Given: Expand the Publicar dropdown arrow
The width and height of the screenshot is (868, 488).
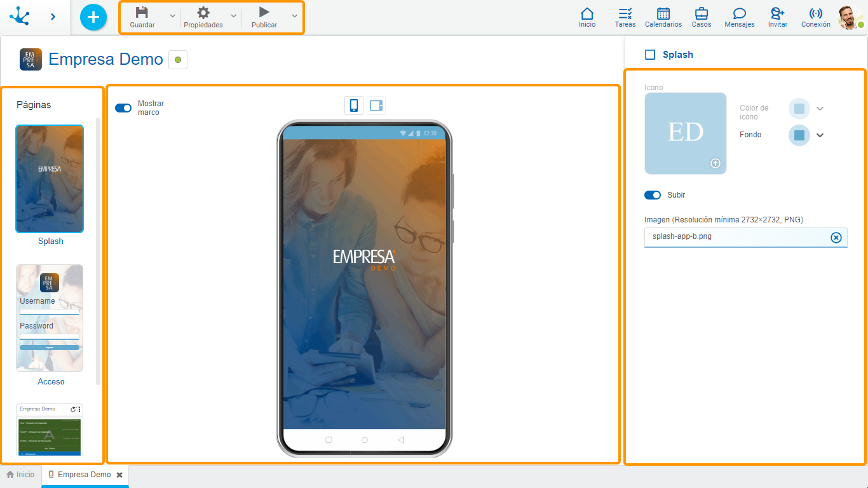Looking at the screenshot, I should click(x=294, y=16).
